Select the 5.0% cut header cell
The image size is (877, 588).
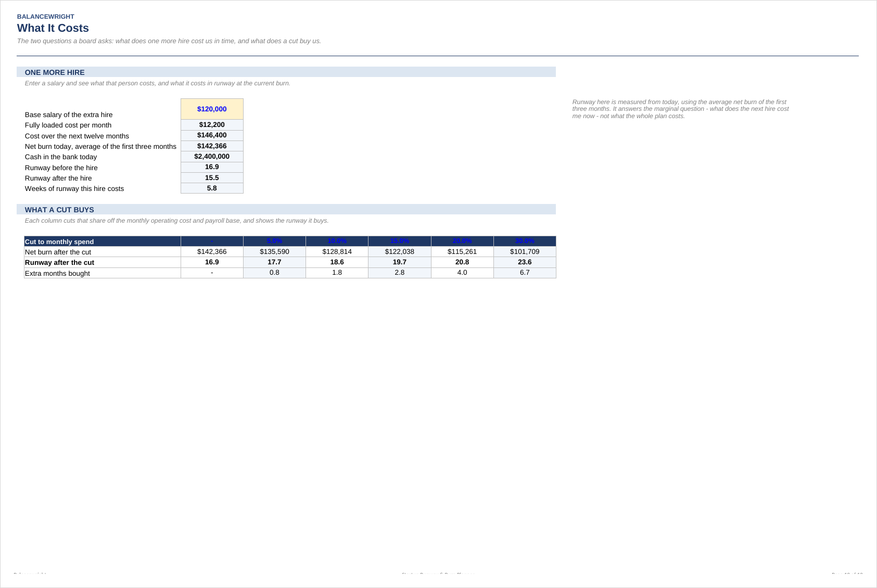tap(274, 241)
